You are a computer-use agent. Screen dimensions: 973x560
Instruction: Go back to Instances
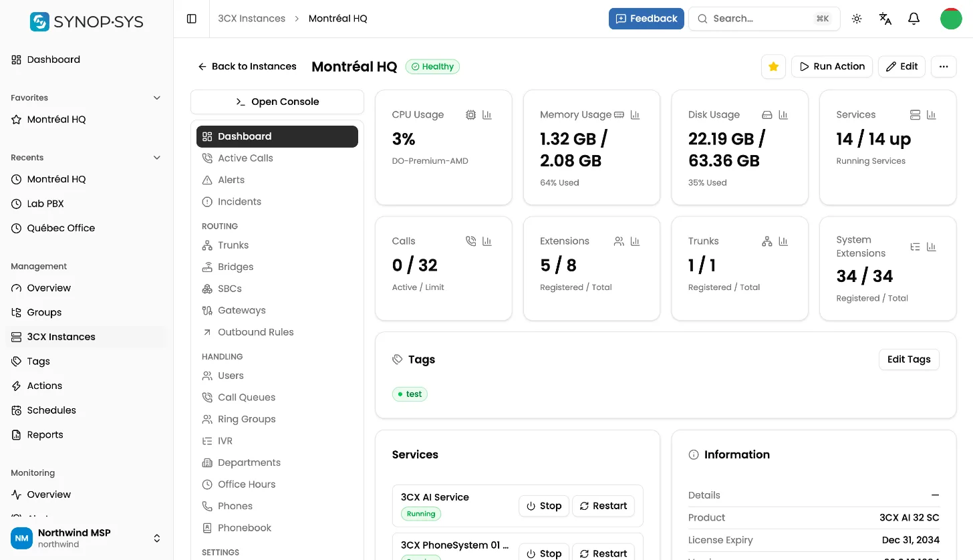pos(247,67)
